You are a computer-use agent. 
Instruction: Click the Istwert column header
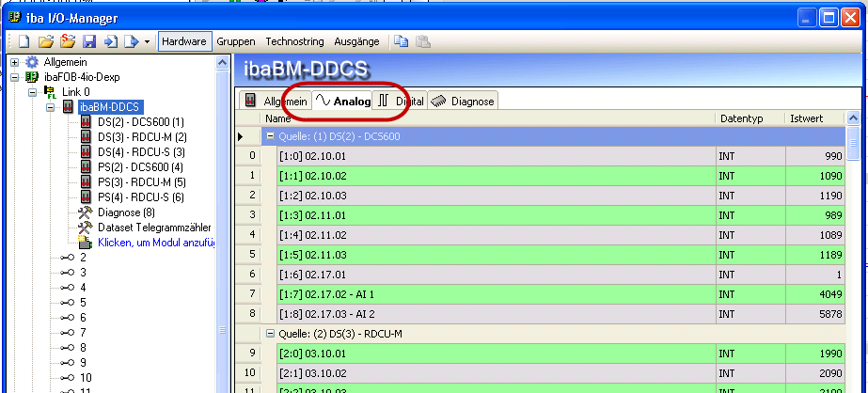pyautogui.click(x=814, y=118)
